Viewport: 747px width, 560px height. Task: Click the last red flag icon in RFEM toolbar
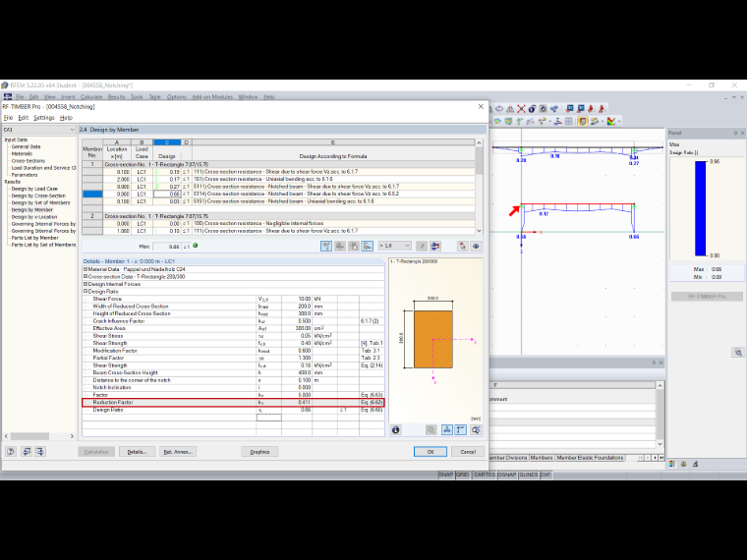point(602,109)
